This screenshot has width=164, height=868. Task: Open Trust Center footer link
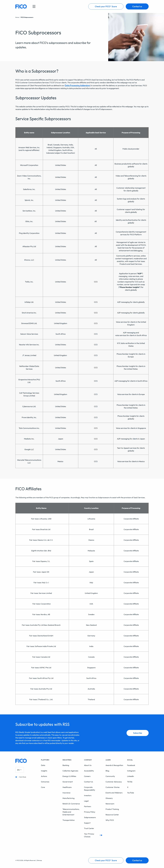click(89, 828)
